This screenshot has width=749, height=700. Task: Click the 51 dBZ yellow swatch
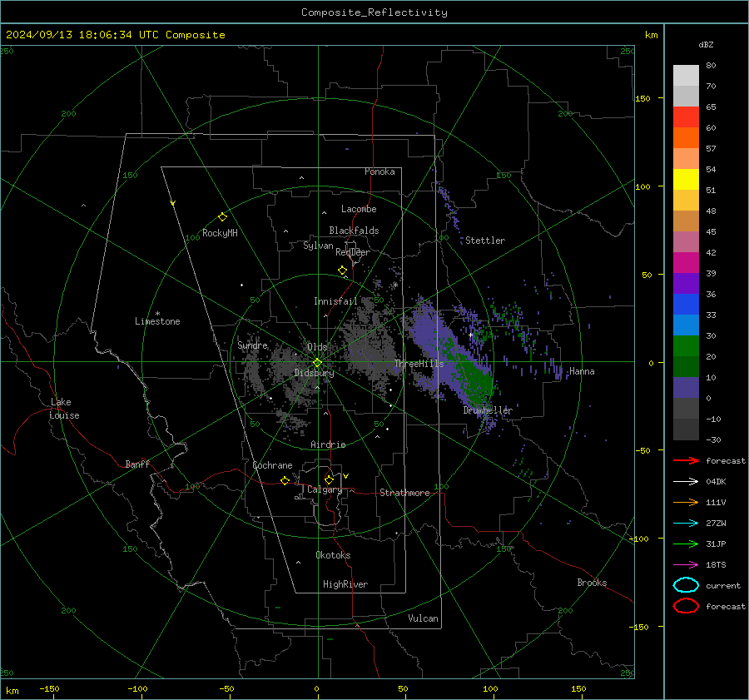pyautogui.click(x=686, y=179)
